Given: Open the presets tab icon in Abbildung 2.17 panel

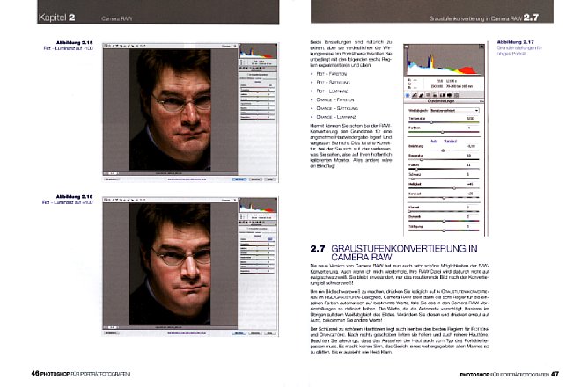Looking at the screenshot, I should (x=456, y=95).
